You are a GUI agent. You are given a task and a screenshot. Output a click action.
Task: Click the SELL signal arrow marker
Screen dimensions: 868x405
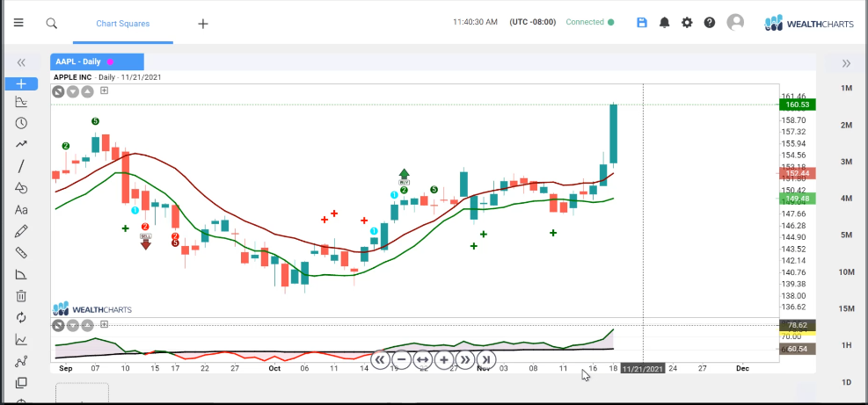click(146, 242)
